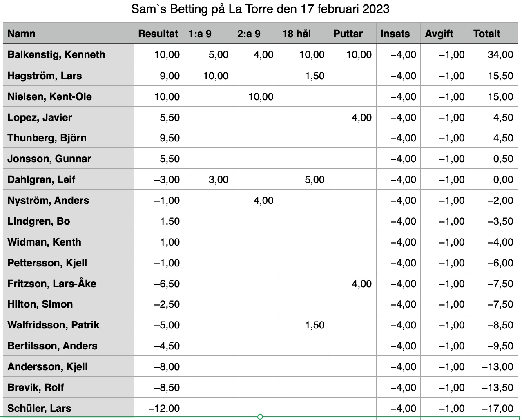Screen dimensions: 522x420
Task: Click Nielsen, Kent-Ole's 2:a 9 value 10,00
Action: coord(255,96)
